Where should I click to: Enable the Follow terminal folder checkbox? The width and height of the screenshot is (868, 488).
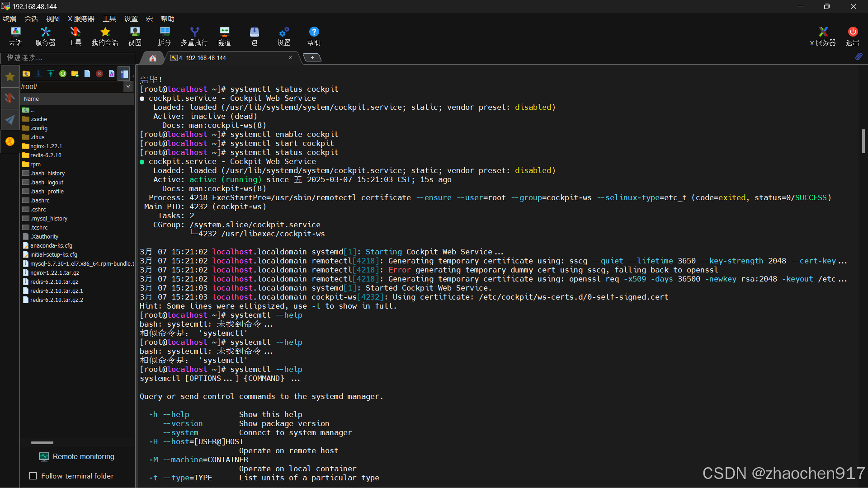coord(33,476)
